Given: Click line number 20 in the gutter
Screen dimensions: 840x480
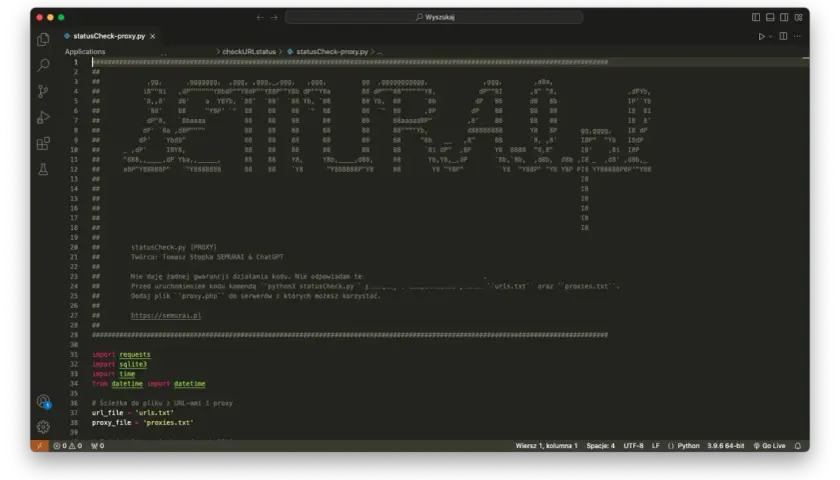Looking at the screenshot, I should point(74,248).
